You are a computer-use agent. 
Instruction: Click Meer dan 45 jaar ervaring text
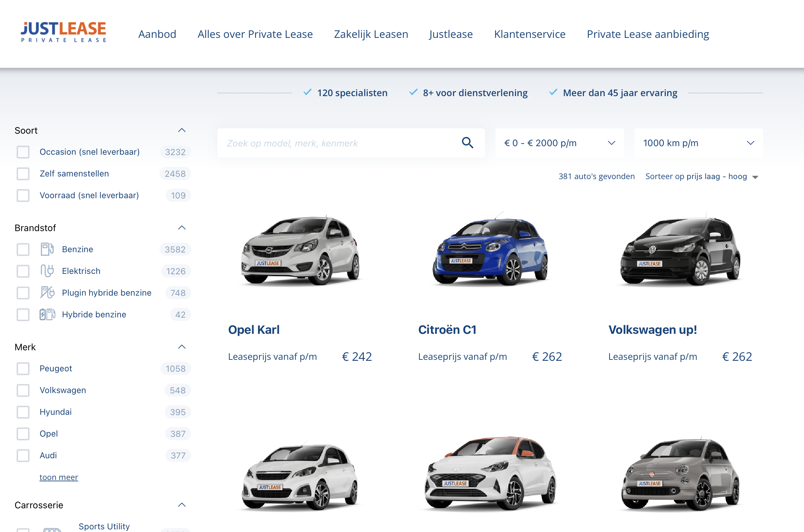pyautogui.click(x=620, y=93)
